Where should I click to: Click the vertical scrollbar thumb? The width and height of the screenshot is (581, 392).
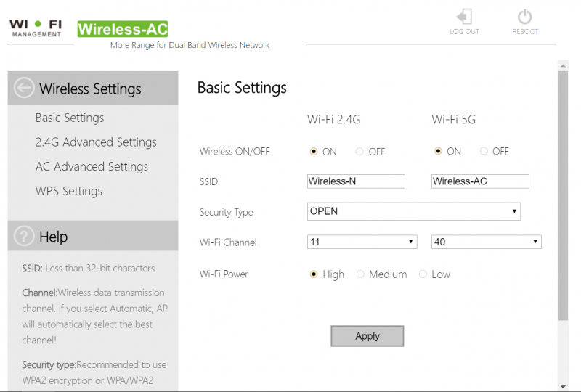[x=563, y=195]
